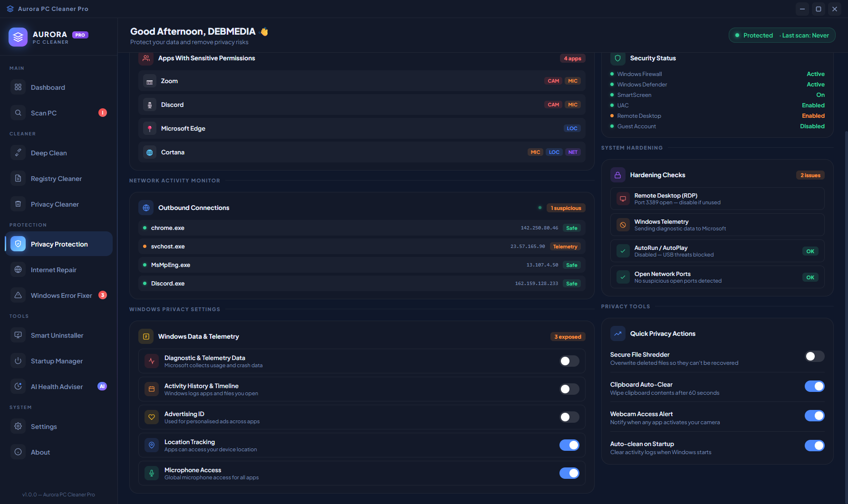The width and height of the screenshot is (848, 504).
Task: Open the AI Health Adviser icon
Action: click(x=18, y=386)
